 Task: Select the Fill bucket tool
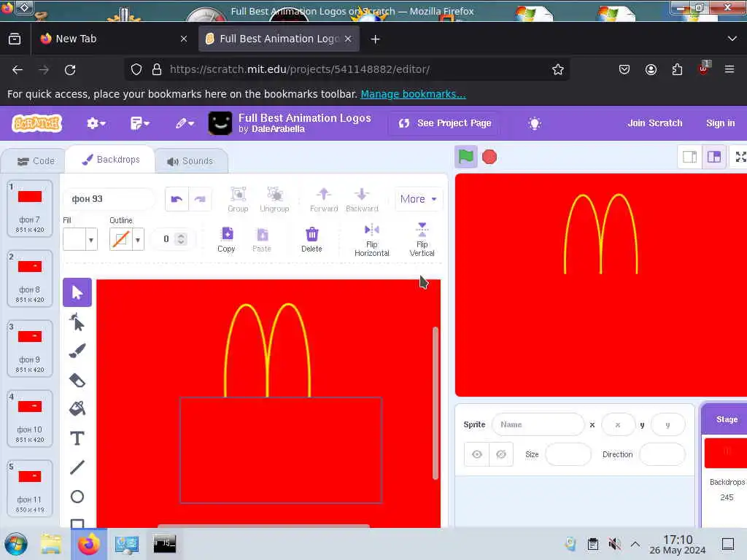pos(77,408)
